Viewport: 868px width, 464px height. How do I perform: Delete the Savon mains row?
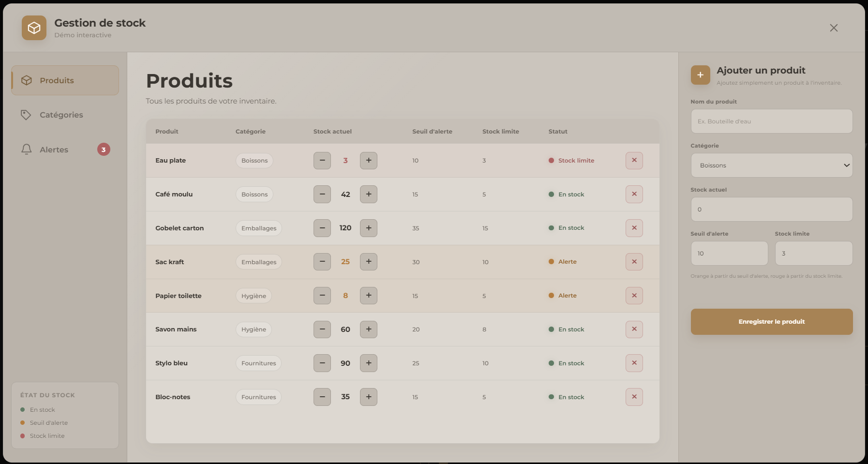(634, 329)
